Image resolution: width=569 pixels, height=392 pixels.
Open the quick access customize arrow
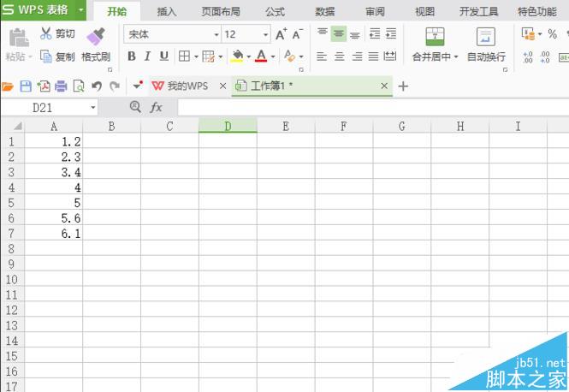click(138, 86)
